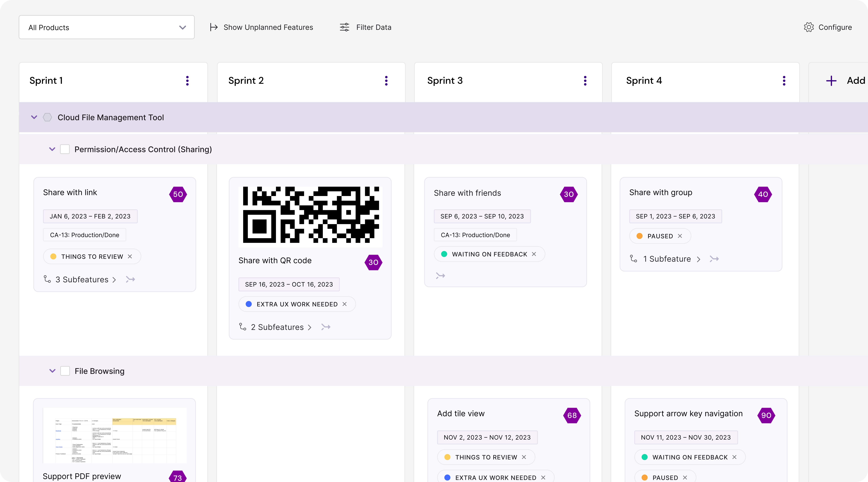Click score badge 40 on Share with group
The height and width of the screenshot is (482, 868).
point(763,194)
